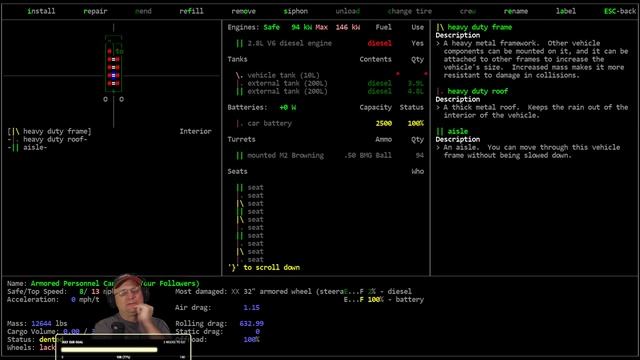Viewport: 640px width, 360px height.
Task: Click the aisle part entry
Action: 27,147
